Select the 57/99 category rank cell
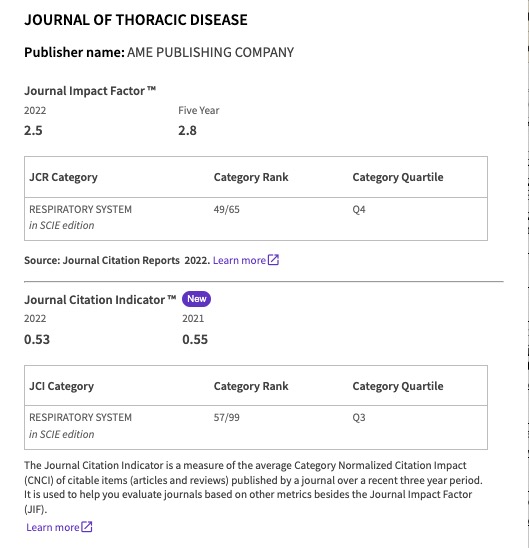Image resolution: width=529 pixels, height=548 pixels. coord(226,417)
